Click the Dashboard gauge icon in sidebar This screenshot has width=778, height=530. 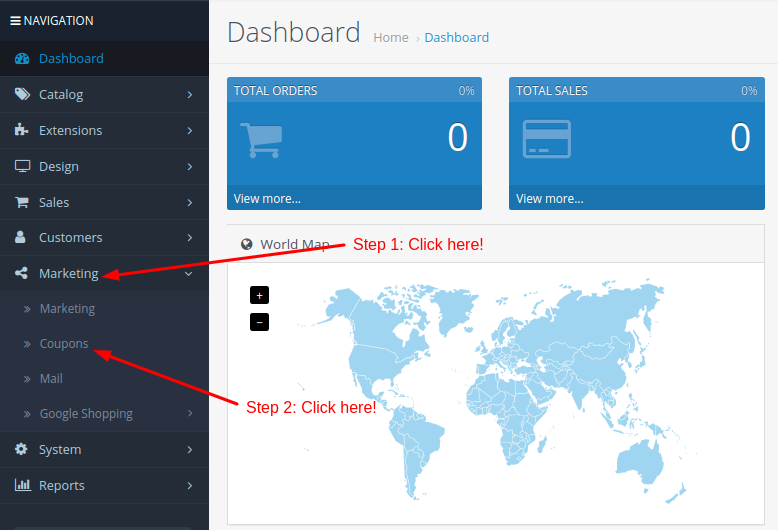tap(22, 59)
